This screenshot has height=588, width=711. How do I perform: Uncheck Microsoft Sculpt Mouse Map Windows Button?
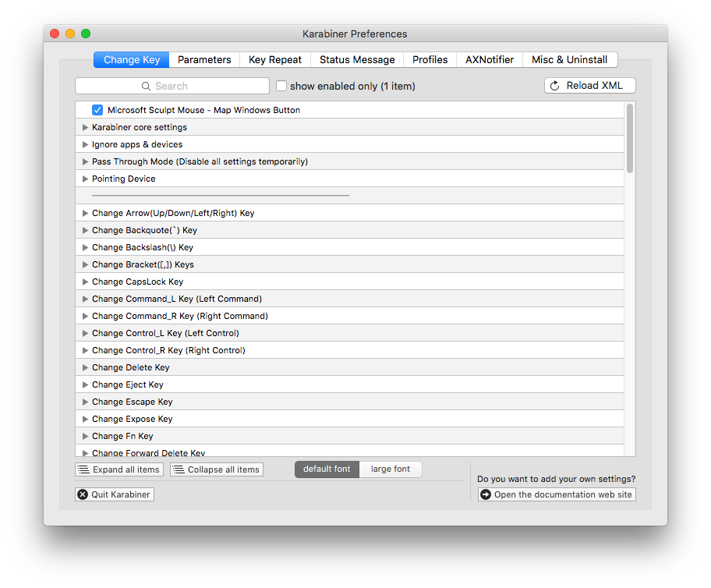(97, 110)
